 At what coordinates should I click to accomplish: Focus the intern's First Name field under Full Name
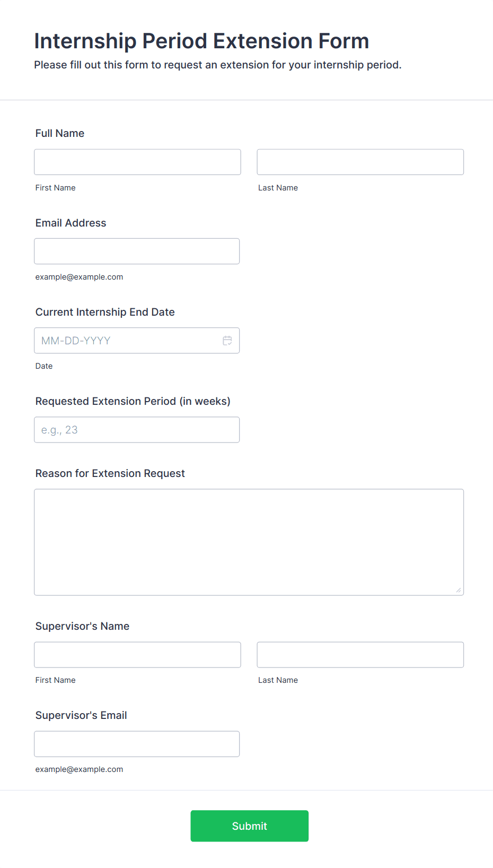[x=137, y=162]
